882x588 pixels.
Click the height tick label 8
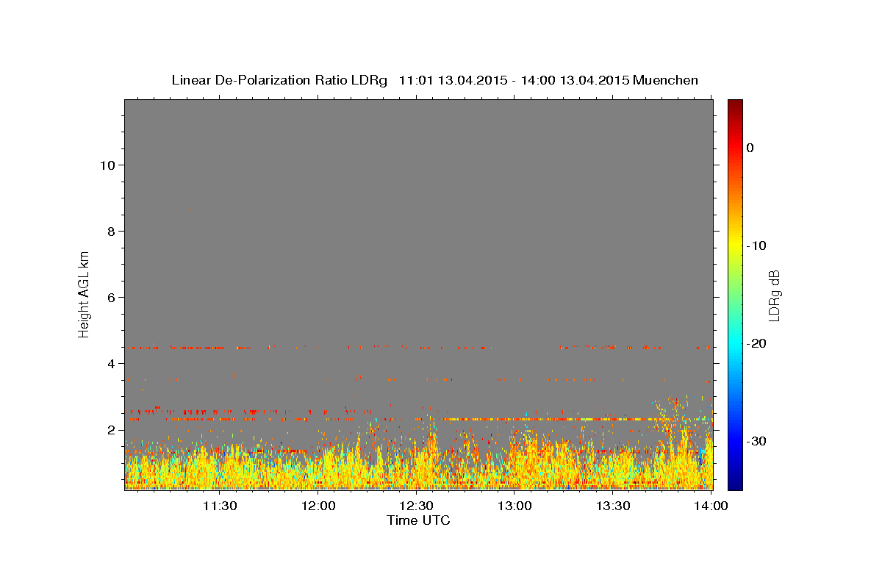click(112, 231)
